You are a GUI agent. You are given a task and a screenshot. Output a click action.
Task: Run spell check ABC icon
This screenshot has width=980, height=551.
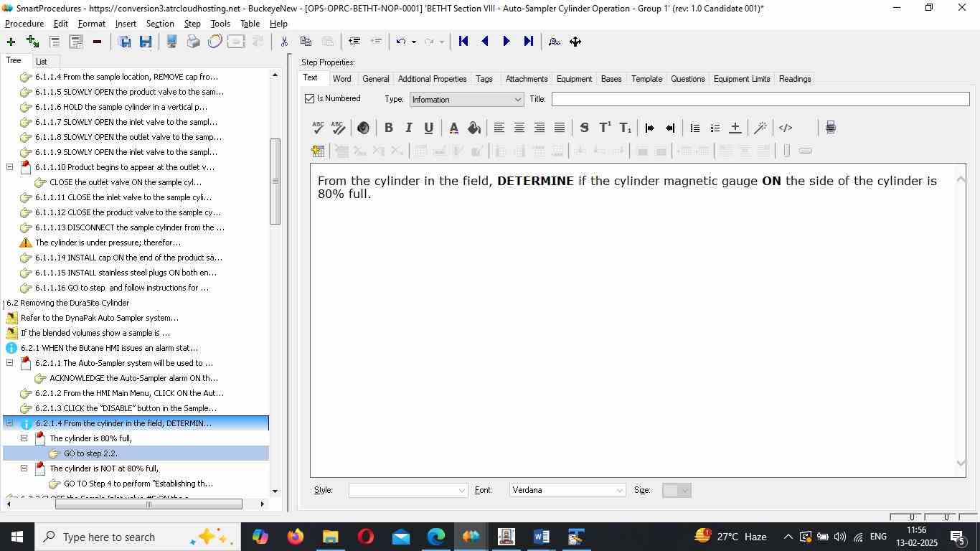pyautogui.click(x=318, y=128)
